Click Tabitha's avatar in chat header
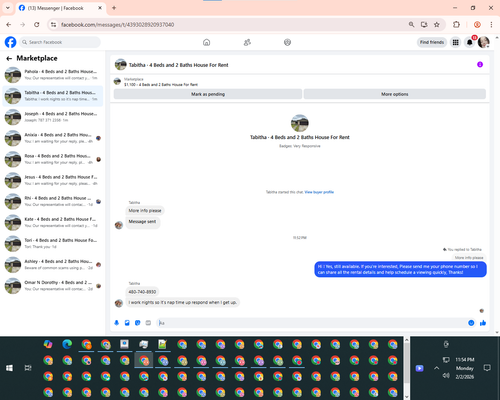Screen dimensions: 500x400 click(x=120, y=65)
